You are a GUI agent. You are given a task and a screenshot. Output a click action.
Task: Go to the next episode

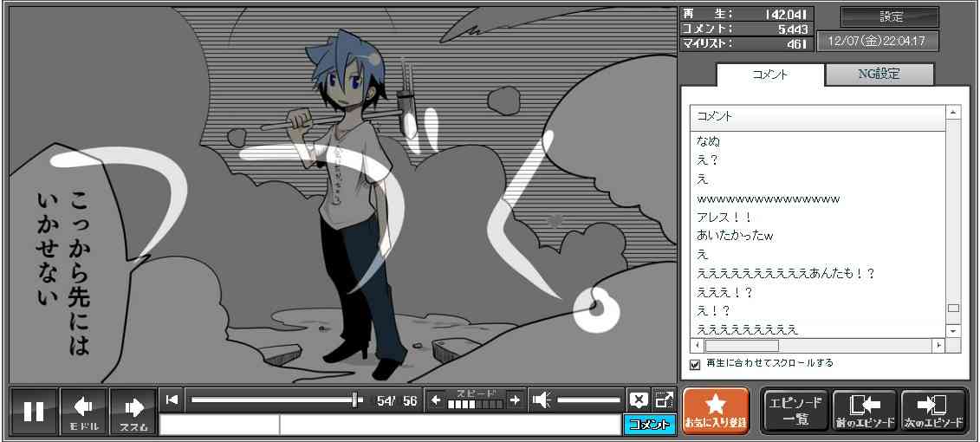[x=933, y=411]
